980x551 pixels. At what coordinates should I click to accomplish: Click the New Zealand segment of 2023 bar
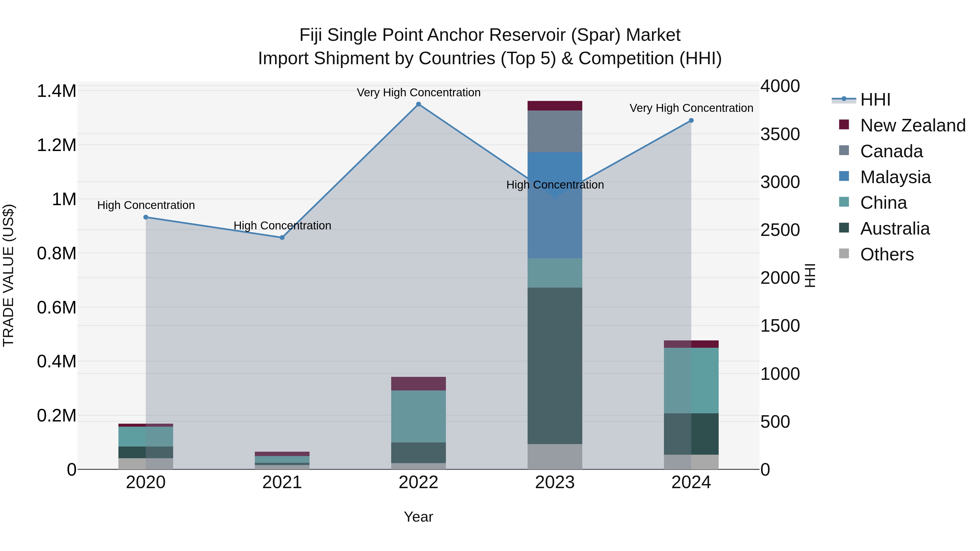pyautogui.click(x=555, y=106)
